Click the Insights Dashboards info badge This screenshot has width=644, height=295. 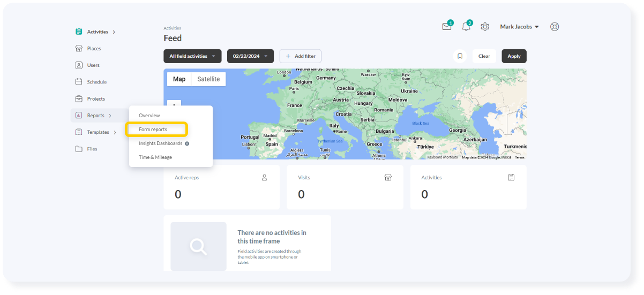pyautogui.click(x=187, y=143)
